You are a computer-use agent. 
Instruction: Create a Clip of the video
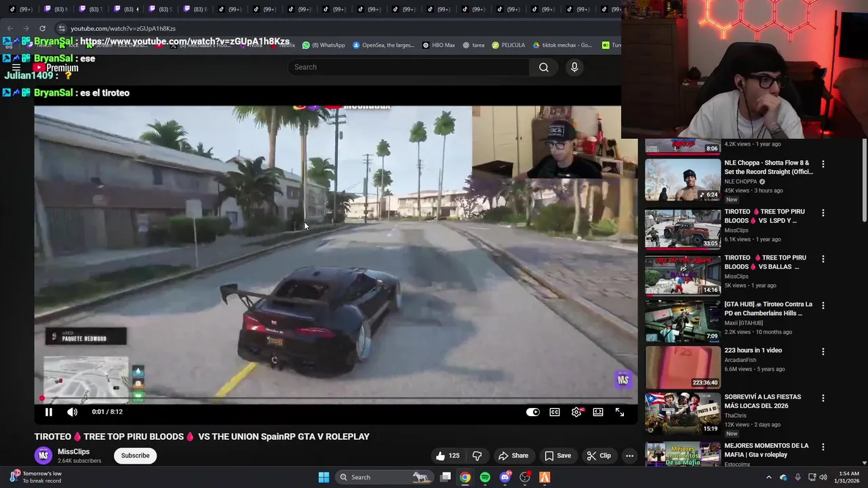pyautogui.click(x=599, y=455)
